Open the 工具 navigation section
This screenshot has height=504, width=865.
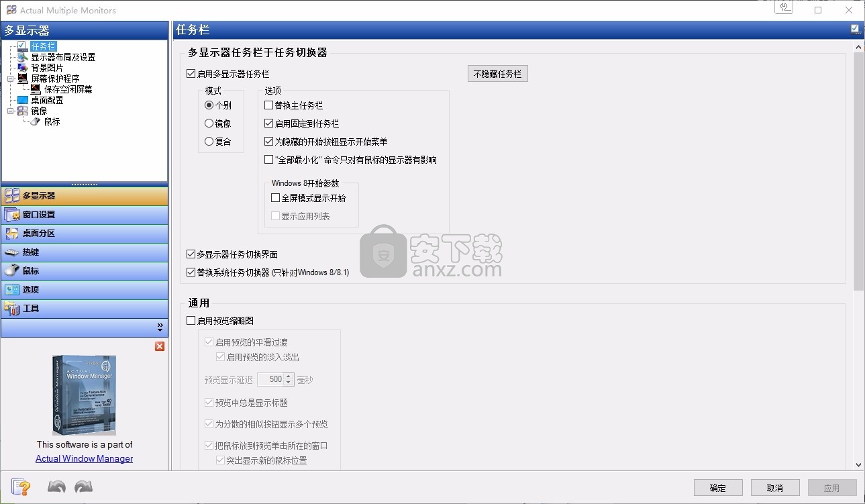[85, 309]
